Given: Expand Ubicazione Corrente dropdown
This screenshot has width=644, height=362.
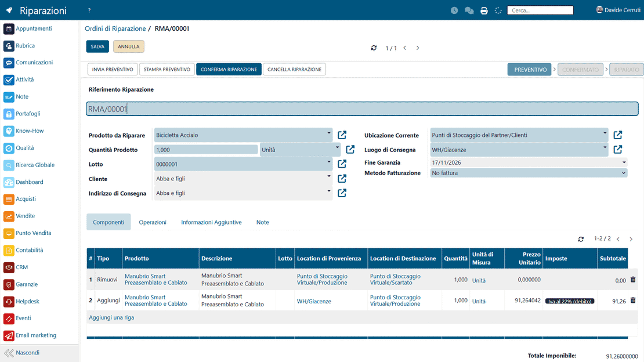Looking at the screenshot, I should pos(605,133).
